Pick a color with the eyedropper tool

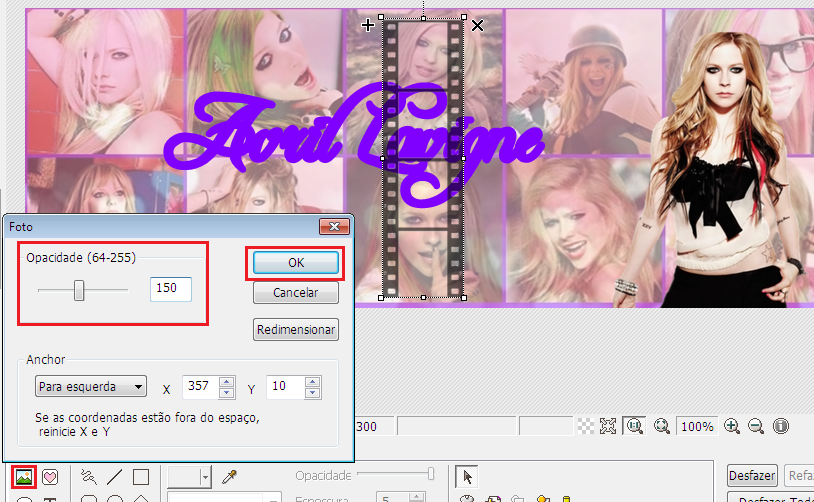(x=229, y=477)
